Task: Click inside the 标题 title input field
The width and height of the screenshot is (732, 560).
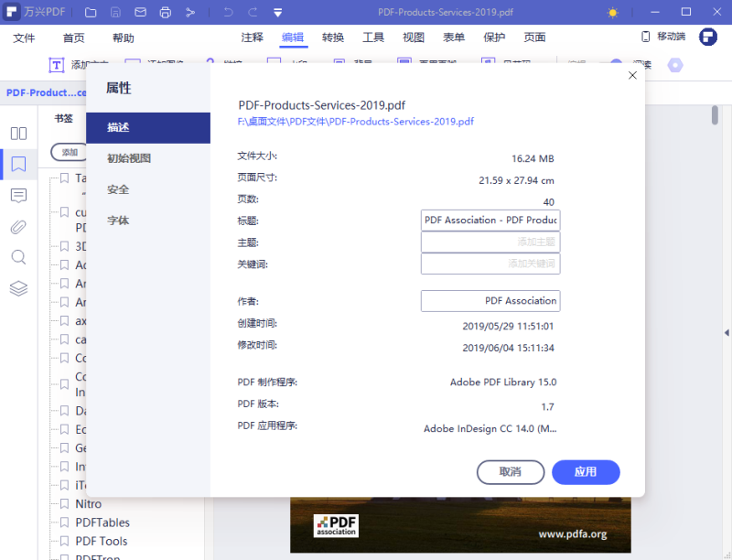Action: pos(490,220)
